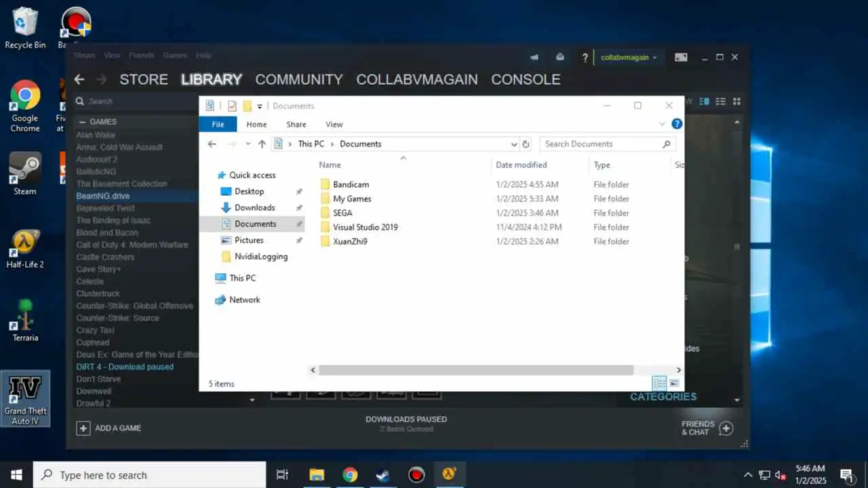The height and width of the screenshot is (488, 868).
Task: Open Steam CONSOLE tab
Action: coord(526,79)
